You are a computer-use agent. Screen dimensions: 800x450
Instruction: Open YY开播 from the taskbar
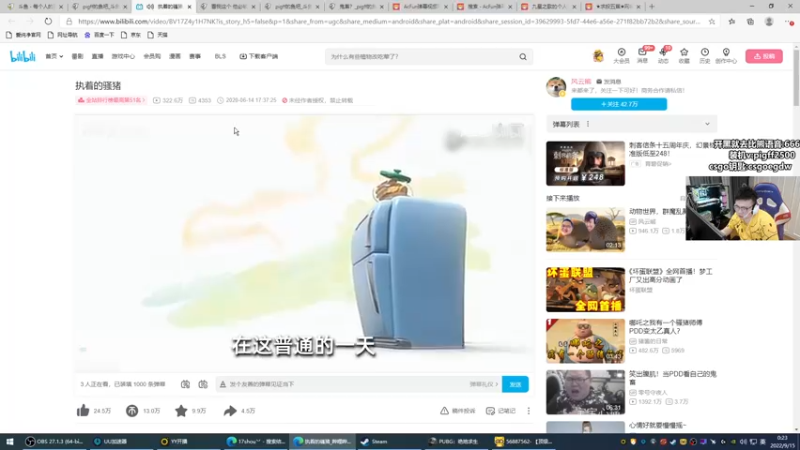[x=173, y=441]
